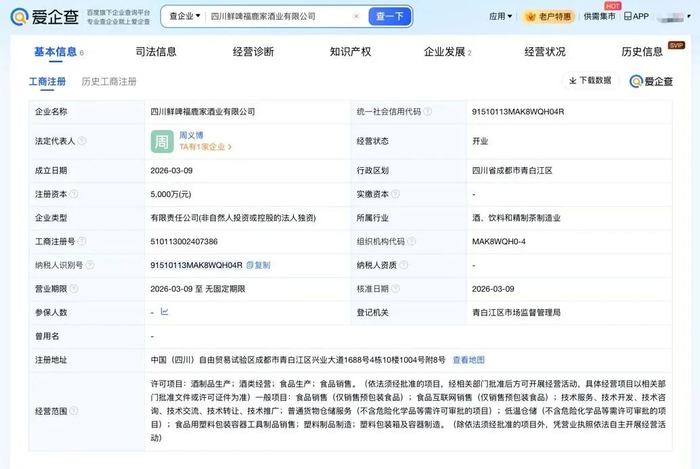Viewport: 700px width, 469px height.
Task: Select the credit code 91510113MAK8WQH04R value
Action: [x=518, y=112]
